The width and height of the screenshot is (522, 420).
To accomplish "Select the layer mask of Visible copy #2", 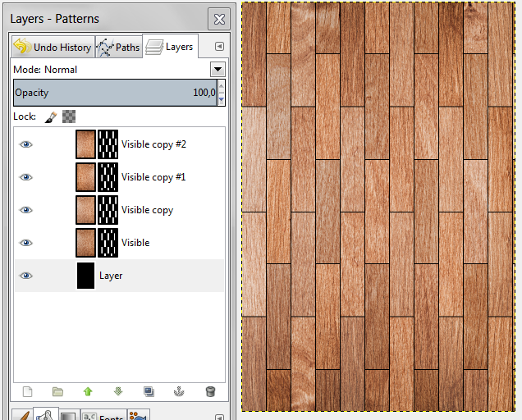I will click(108, 144).
